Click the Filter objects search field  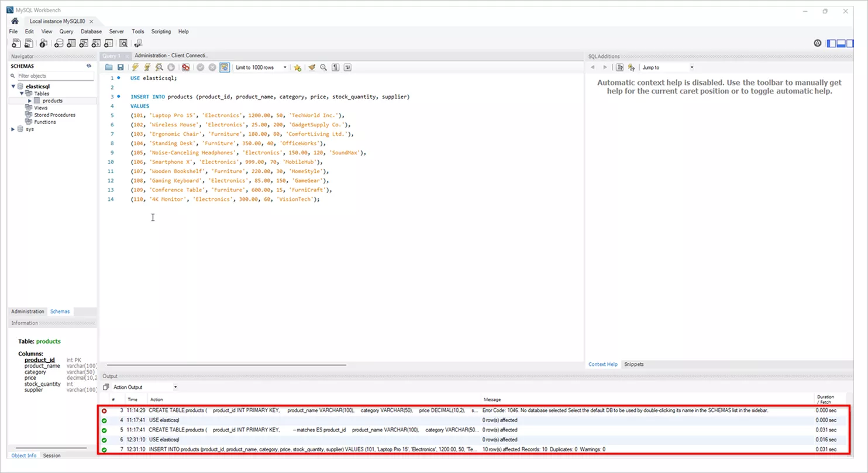54,76
